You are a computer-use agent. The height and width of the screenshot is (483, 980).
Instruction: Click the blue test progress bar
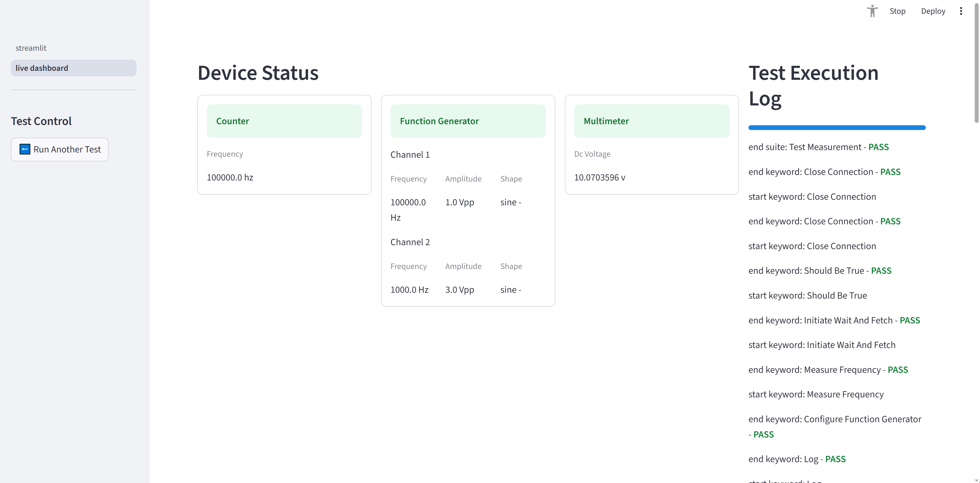click(x=837, y=128)
